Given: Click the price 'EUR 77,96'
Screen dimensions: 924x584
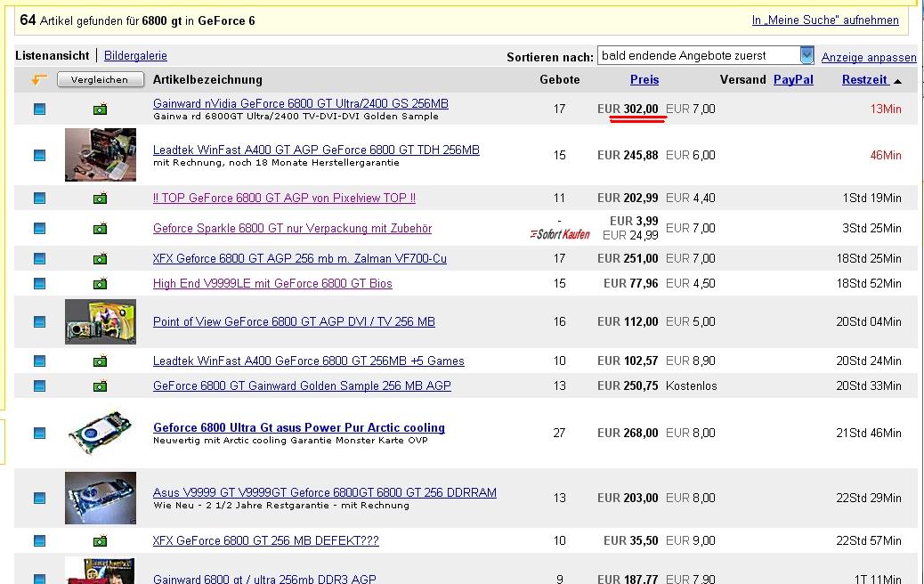Looking at the screenshot, I should [x=630, y=283].
